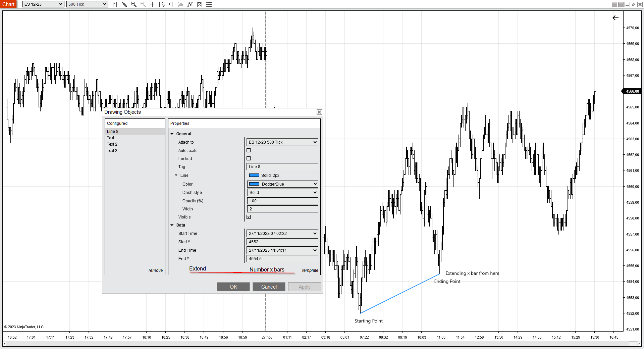Viewport: 644px width, 349px height.
Task: Select Text 2 in Configured list
Action: pos(135,144)
